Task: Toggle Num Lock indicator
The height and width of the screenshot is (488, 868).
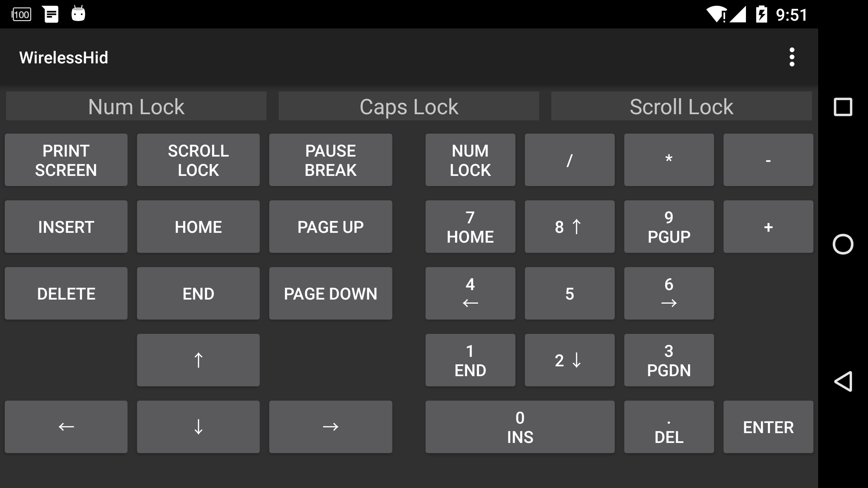Action: click(x=137, y=106)
